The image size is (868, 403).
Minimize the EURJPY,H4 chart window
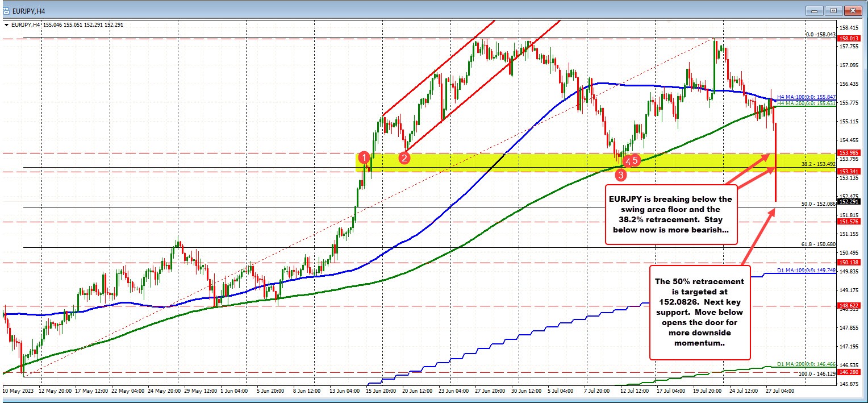click(813, 10)
